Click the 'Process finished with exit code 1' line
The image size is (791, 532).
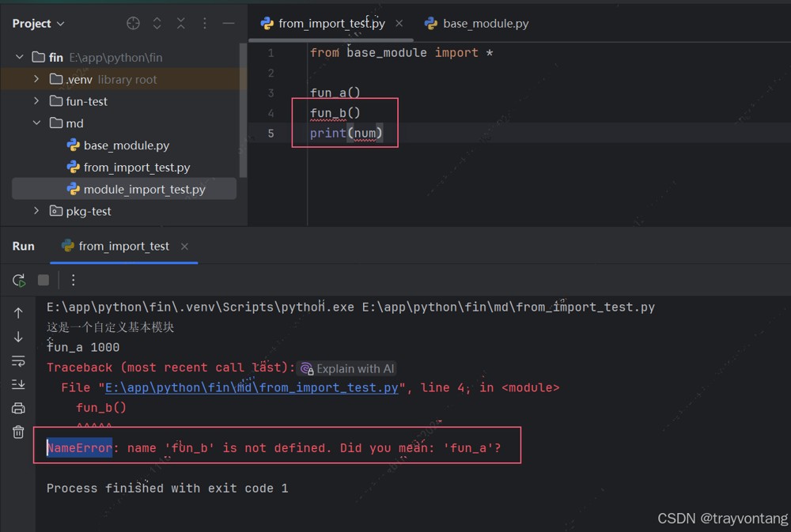pyautogui.click(x=168, y=489)
